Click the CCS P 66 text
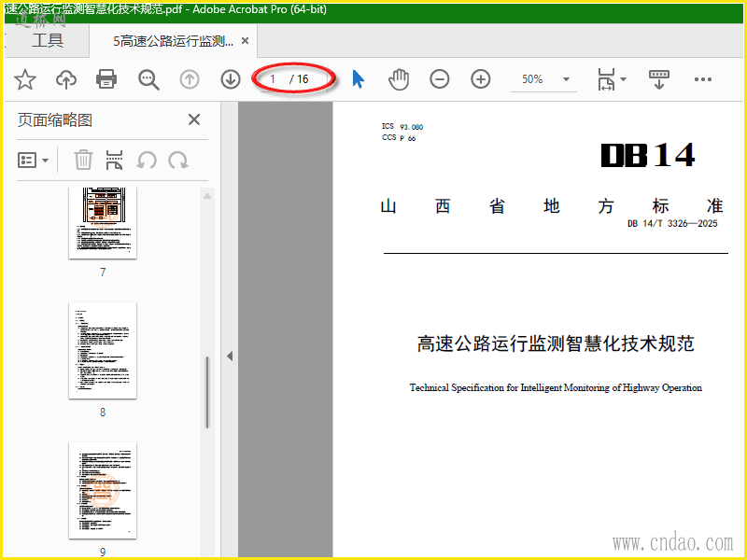747x560 pixels. [399, 138]
